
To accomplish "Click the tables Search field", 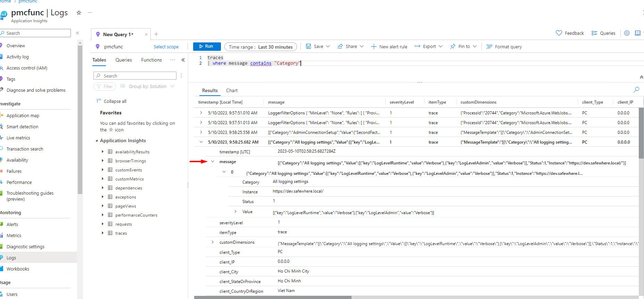I will [x=135, y=76].
